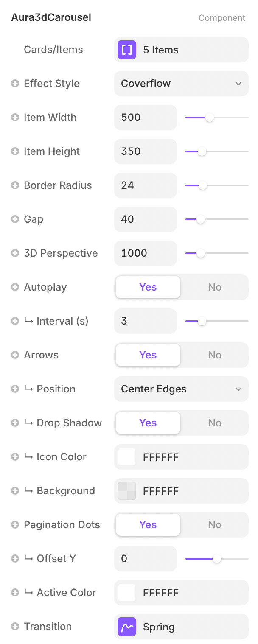Open the Spring transition curve icon
Screen dimensions: 258x644
pyautogui.click(x=127, y=627)
